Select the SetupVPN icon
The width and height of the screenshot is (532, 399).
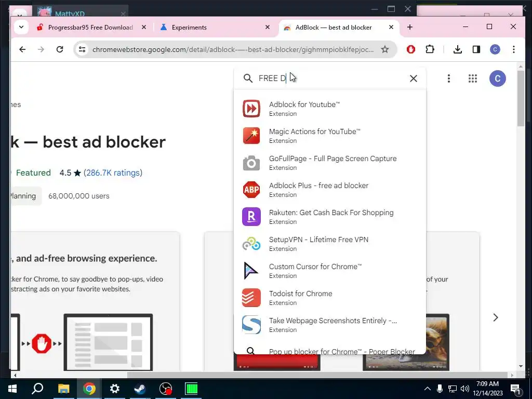(251, 244)
